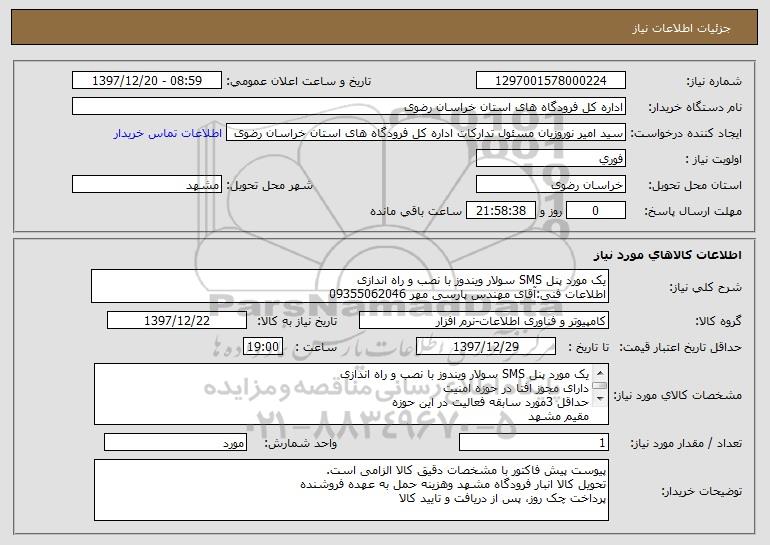Click the label شماره نیاز
The height and width of the screenshot is (545, 770).
pyautogui.click(x=714, y=81)
